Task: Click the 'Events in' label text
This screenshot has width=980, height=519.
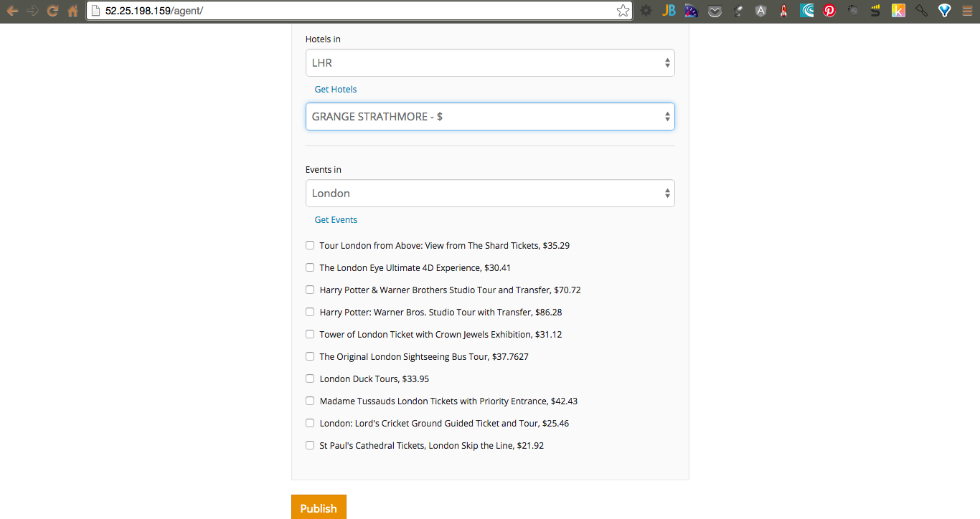Action: (324, 170)
